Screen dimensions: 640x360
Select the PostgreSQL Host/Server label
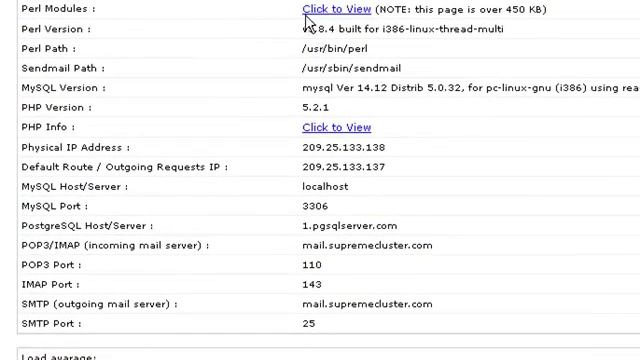[87, 226]
